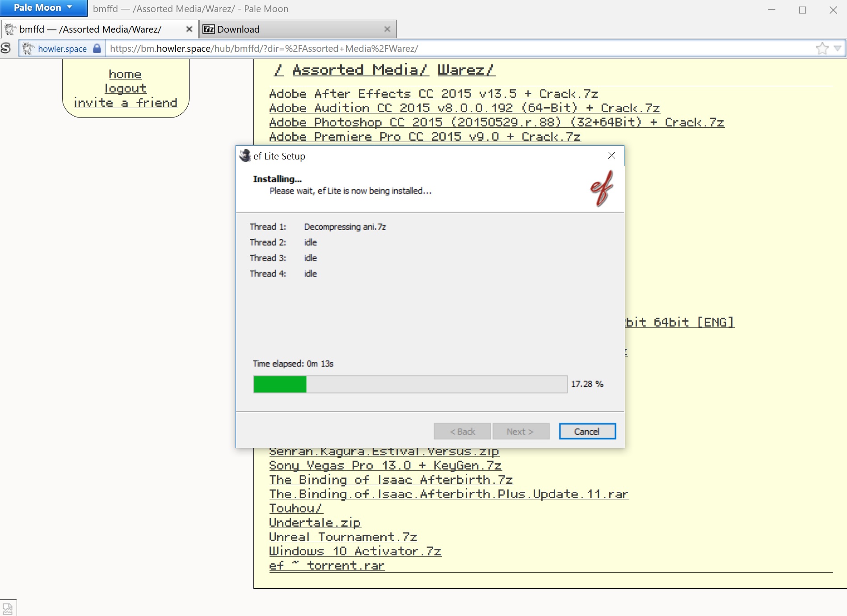Click the bookmark star icon in address bar

pos(822,48)
